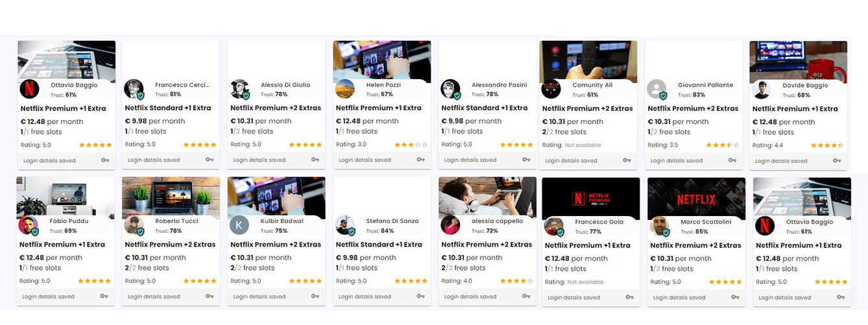The image size is (868, 325).
Task: Open Helen Pozzi's sunflower profile avatar
Action: tap(345, 89)
